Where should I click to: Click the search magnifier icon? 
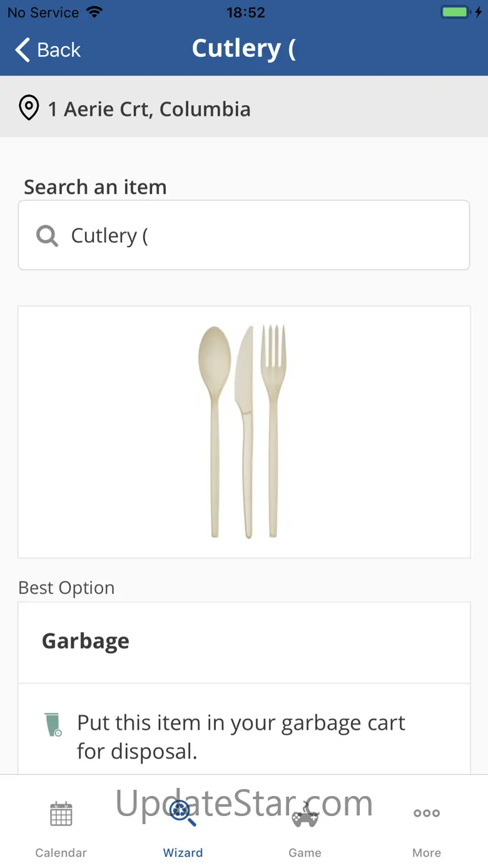(47, 236)
